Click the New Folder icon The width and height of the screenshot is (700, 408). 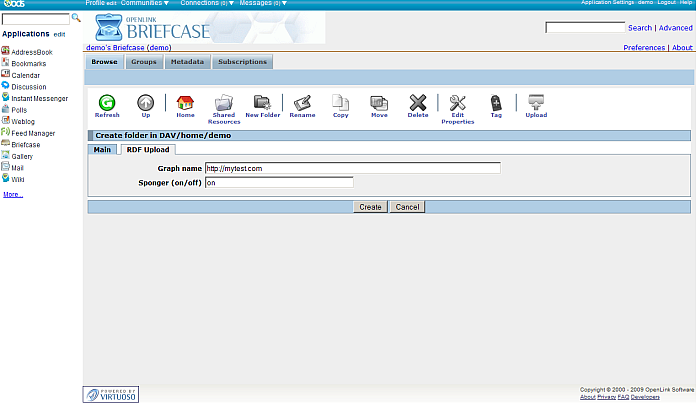point(262,102)
